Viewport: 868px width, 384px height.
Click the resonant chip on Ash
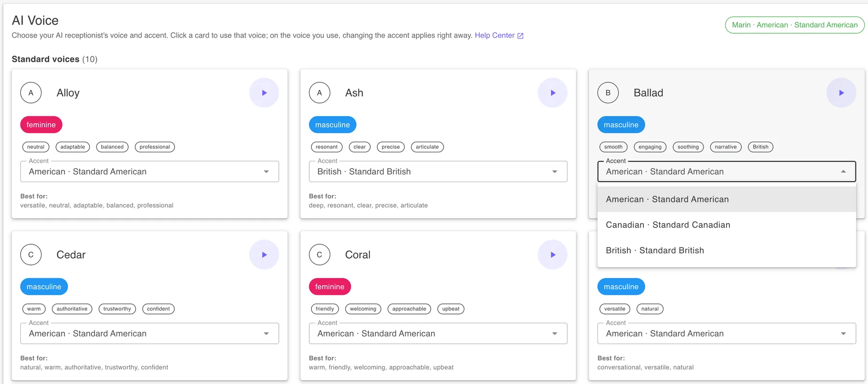(327, 147)
